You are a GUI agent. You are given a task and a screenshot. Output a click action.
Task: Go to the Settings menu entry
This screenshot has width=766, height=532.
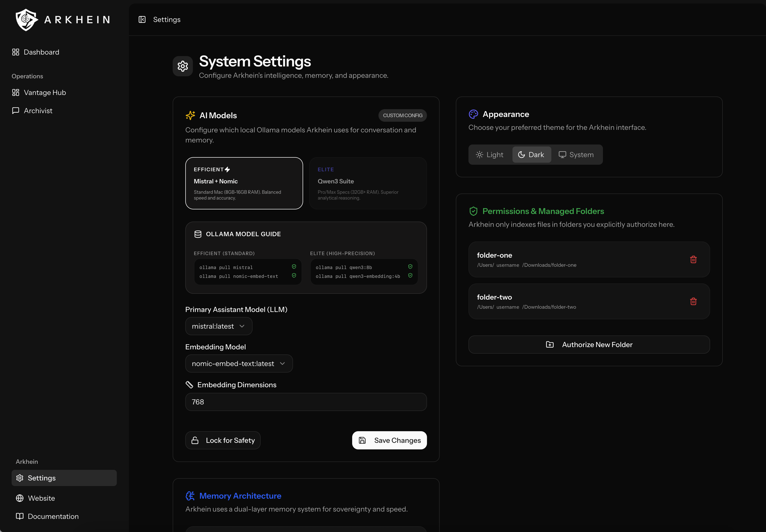(42, 478)
